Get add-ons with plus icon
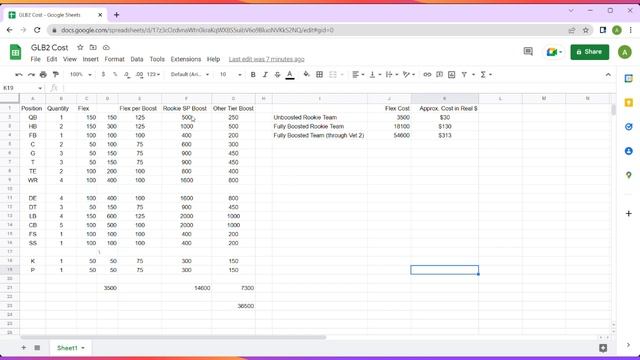 point(629,213)
